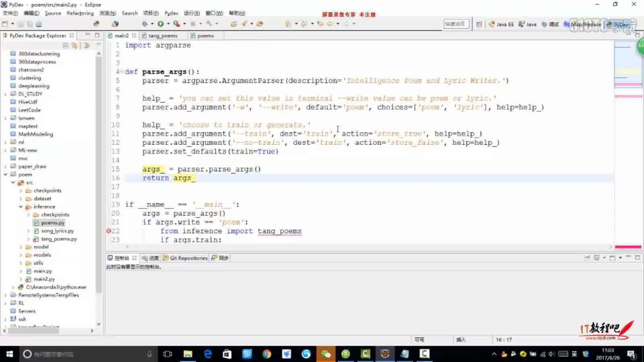Open the 进度 progress tab

(150, 258)
